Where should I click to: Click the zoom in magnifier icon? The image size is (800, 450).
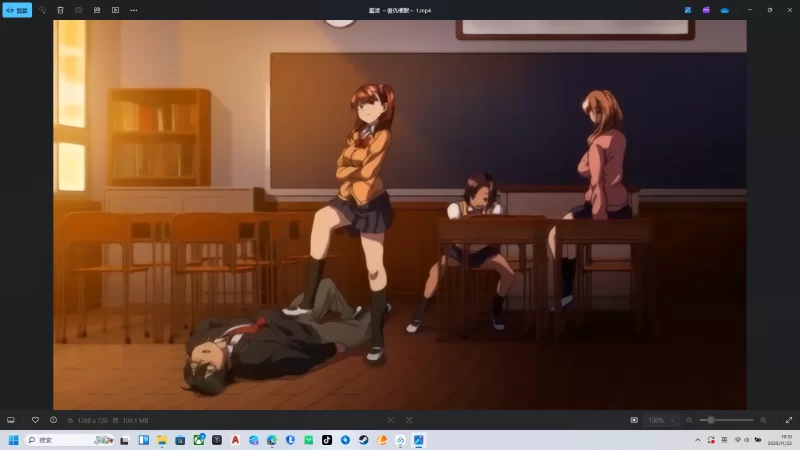click(x=764, y=420)
